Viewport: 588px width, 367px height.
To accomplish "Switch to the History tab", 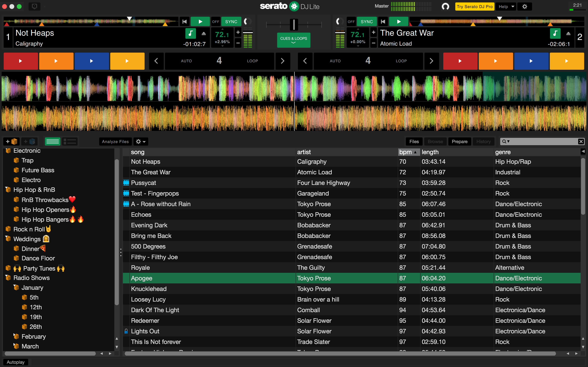I will tap(483, 141).
